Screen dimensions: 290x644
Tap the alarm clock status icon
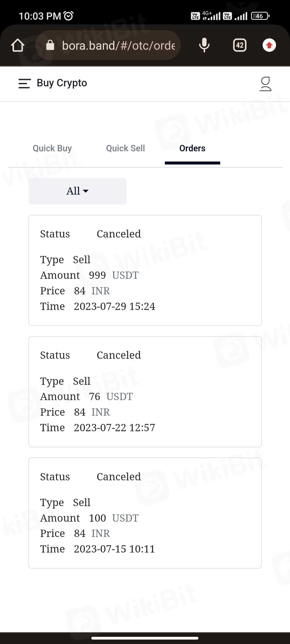(x=68, y=16)
